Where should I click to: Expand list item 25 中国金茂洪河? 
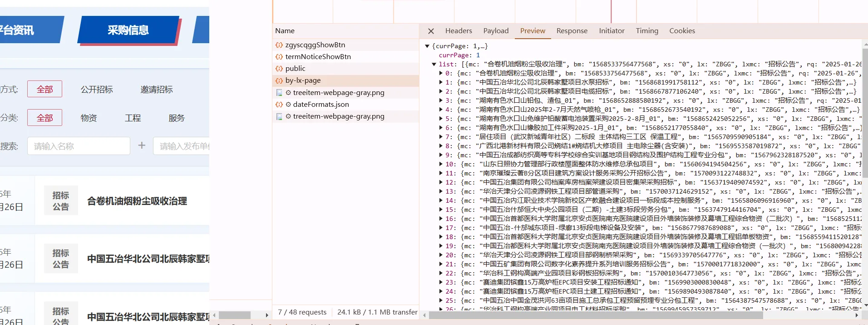tap(441, 300)
